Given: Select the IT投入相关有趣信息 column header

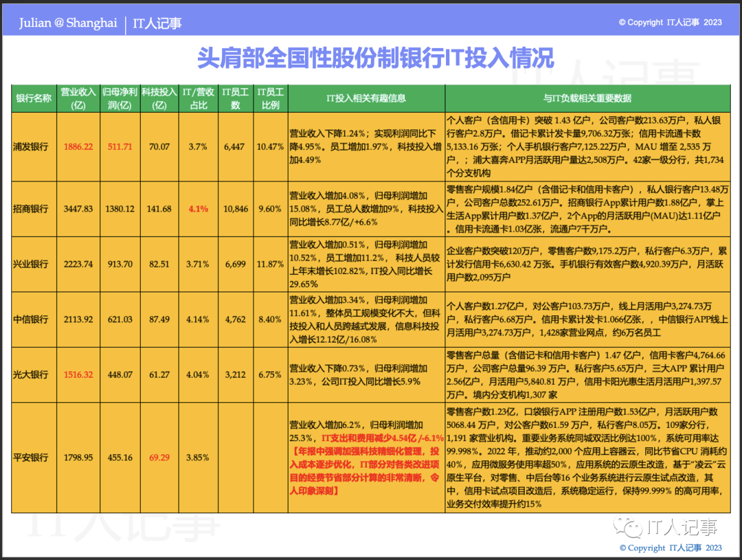Looking at the screenshot, I should click(x=366, y=98).
